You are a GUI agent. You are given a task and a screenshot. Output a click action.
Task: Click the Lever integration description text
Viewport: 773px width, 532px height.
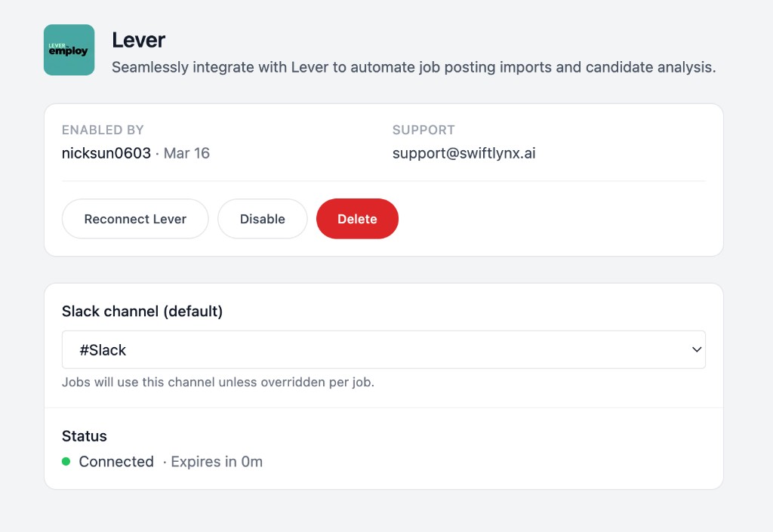pos(413,67)
